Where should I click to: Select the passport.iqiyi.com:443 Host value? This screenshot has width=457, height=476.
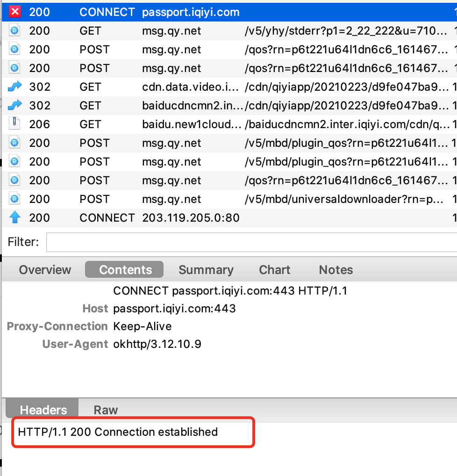[174, 309]
